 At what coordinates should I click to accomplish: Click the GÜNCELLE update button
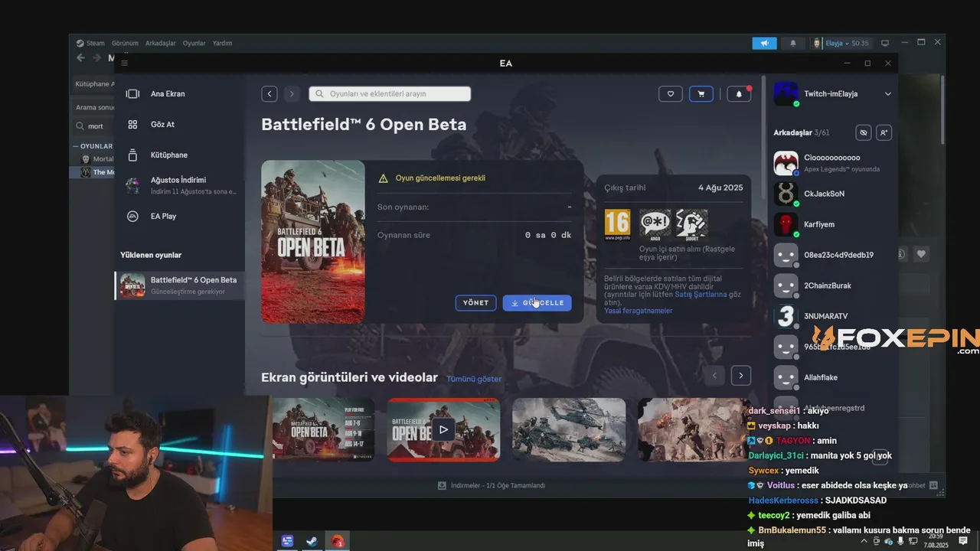537,303
